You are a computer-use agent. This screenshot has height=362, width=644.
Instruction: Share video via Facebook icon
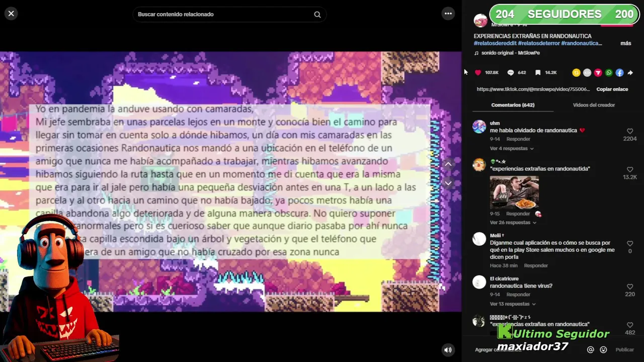pyautogui.click(x=620, y=73)
